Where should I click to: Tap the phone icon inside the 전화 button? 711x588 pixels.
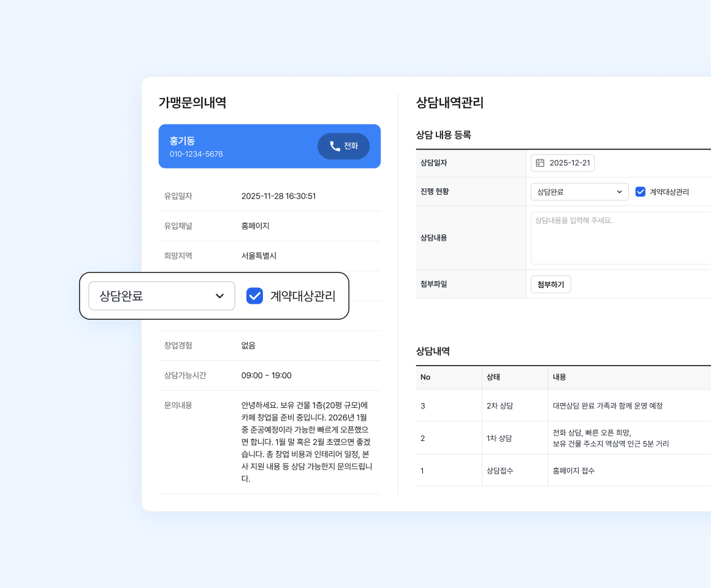333,146
